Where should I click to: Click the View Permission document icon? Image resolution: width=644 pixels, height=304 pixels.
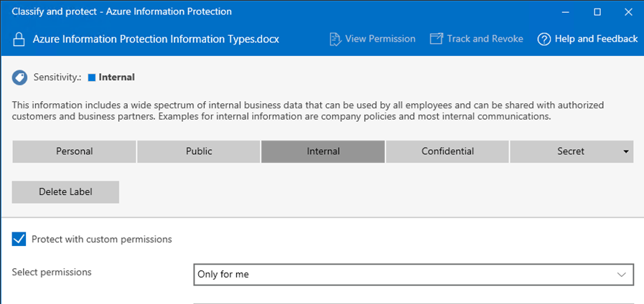[x=335, y=39]
